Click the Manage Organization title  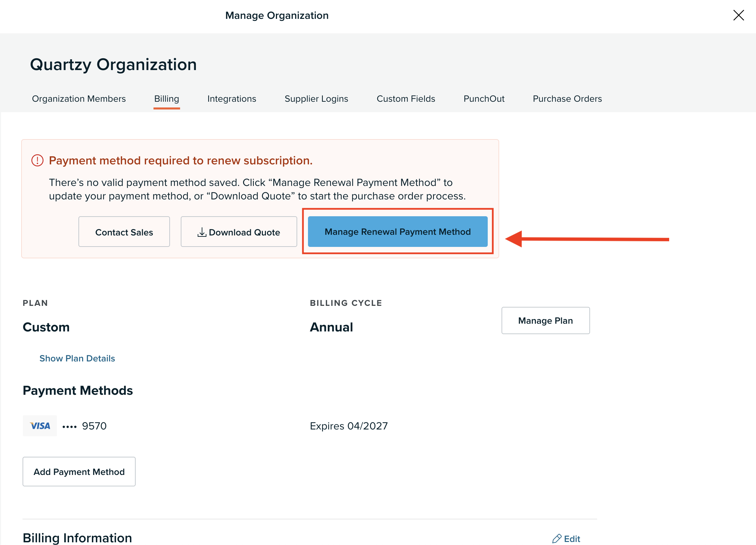pos(277,15)
